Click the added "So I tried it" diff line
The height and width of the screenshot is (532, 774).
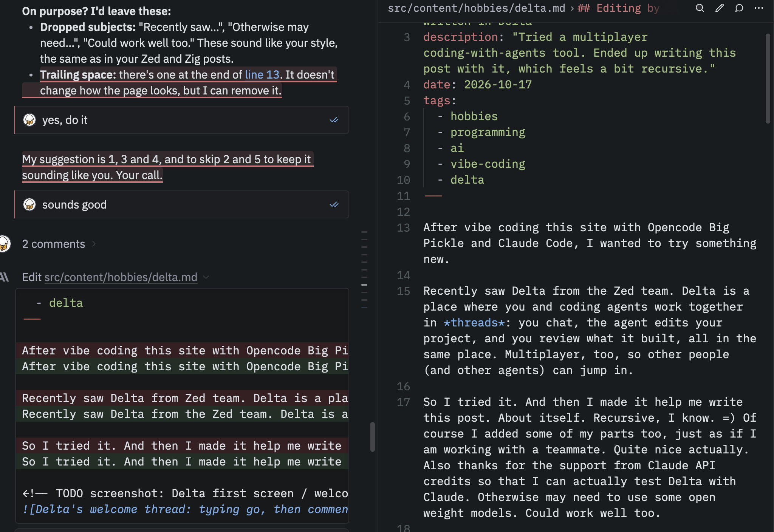[x=182, y=462]
